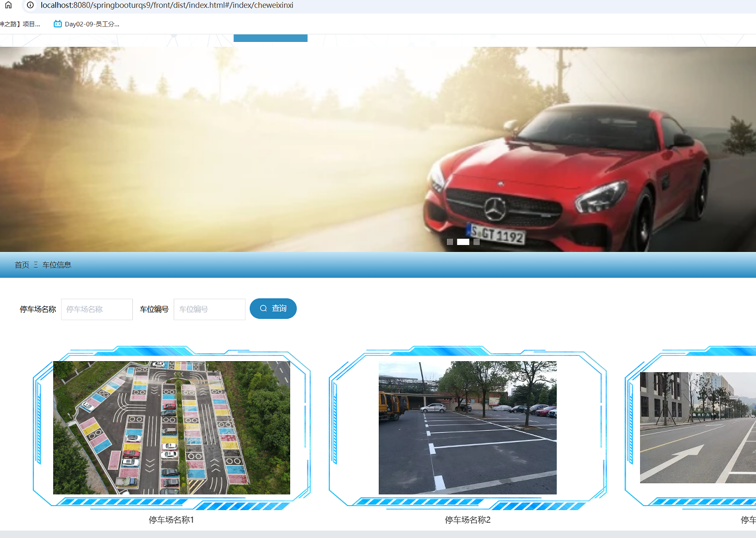756x538 pixels.
Task: Open the 停车场名称1 parking lot image
Action: click(172, 428)
